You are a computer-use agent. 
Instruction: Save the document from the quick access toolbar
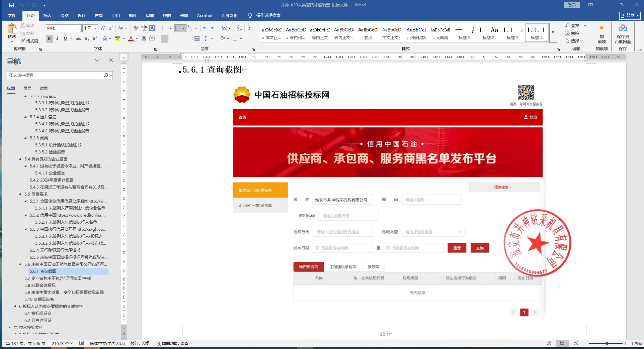[12, 5]
